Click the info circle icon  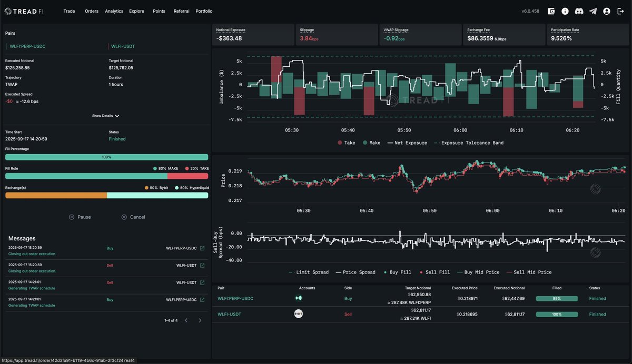pos(565,11)
